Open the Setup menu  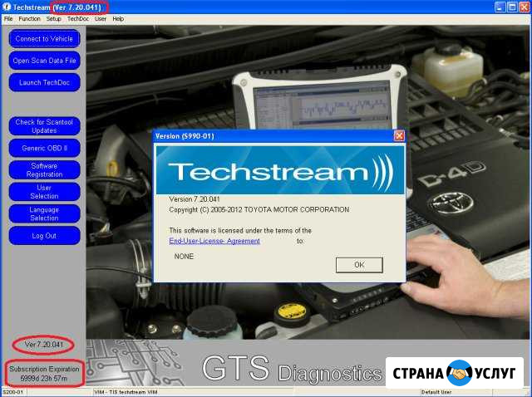click(x=53, y=18)
